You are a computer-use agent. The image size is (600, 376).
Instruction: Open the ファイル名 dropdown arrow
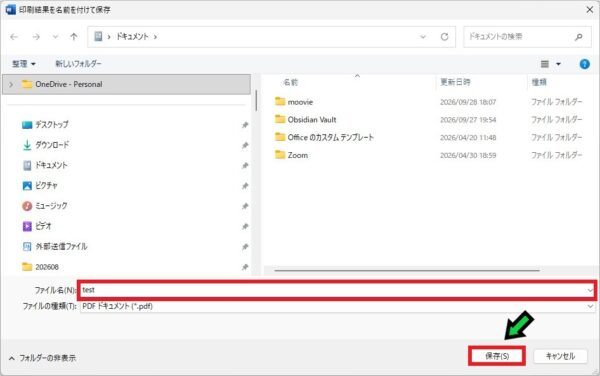pyautogui.click(x=590, y=291)
